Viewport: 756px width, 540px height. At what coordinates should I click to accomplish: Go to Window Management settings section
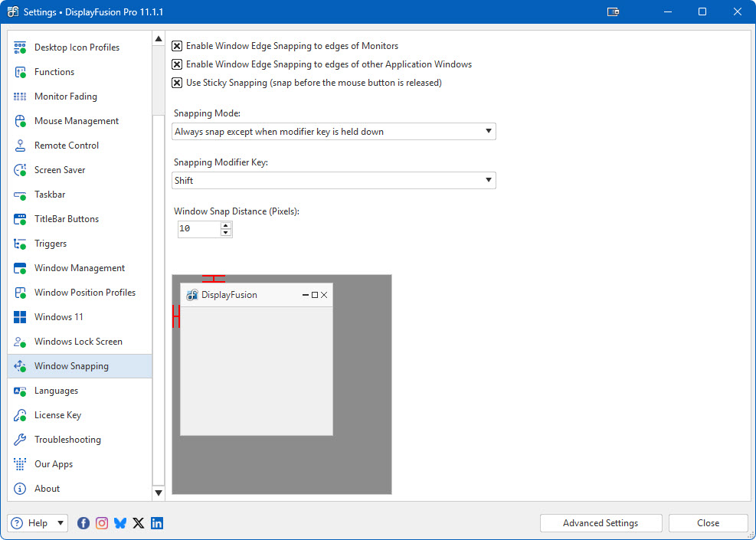(80, 268)
